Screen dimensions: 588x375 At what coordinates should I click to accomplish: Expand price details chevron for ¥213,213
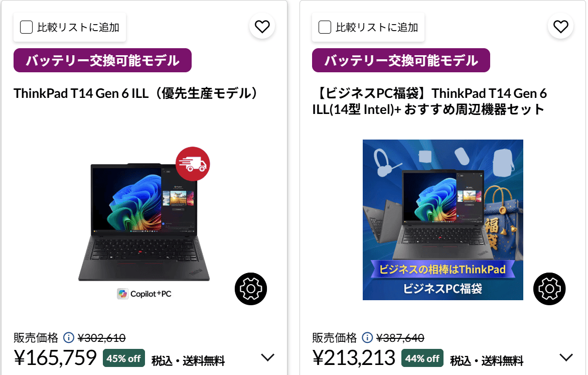566,357
